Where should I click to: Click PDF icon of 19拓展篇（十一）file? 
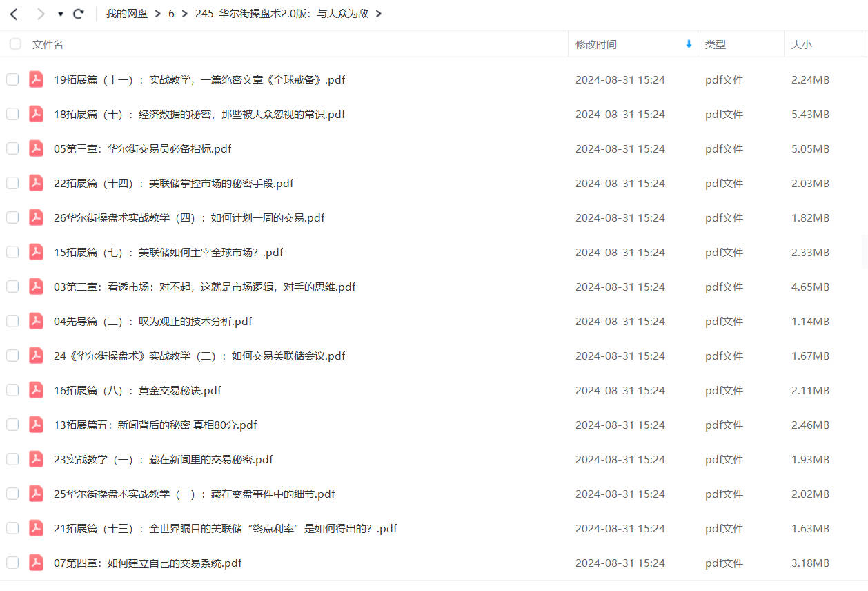coord(36,79)
